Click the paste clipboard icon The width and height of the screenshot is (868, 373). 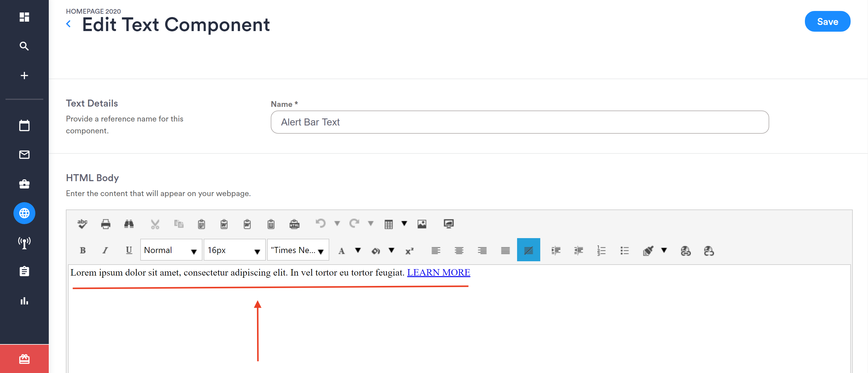coord(202,224)
